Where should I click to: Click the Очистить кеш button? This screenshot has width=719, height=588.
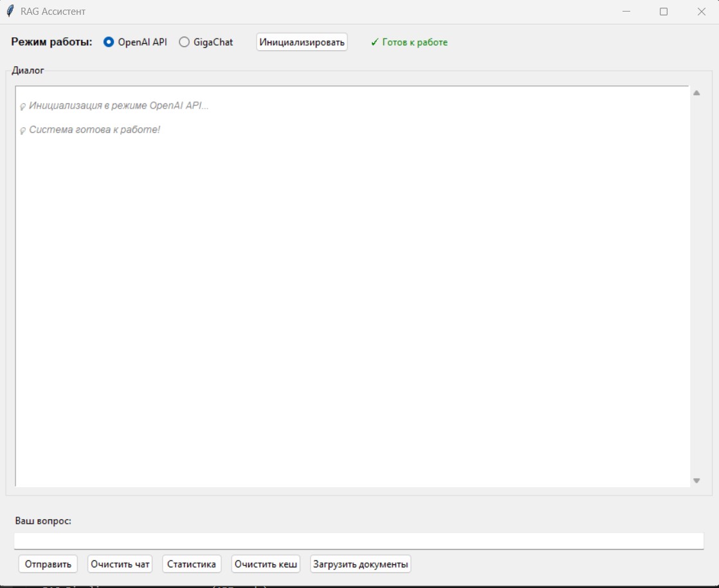[266, 564]
